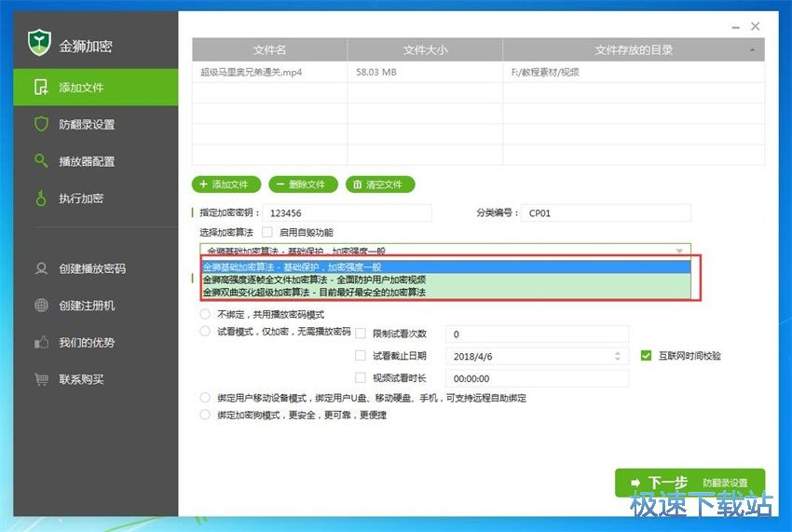This screenshot has width=792, height=532.
Task: Click the green 添加文件 button
Action: pos(226,184)
